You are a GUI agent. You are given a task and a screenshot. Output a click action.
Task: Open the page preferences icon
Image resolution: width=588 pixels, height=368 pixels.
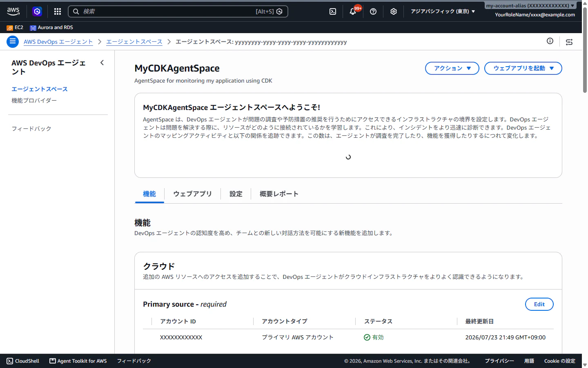click(569, 42)
